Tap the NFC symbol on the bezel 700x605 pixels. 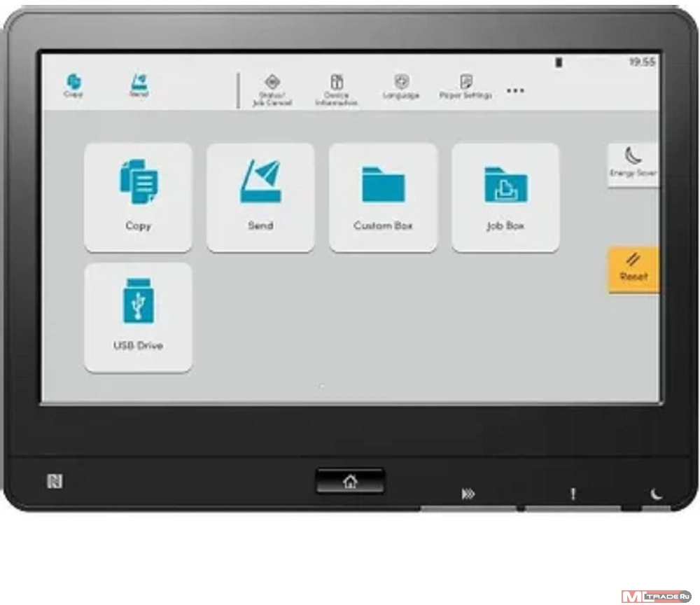(x=53, y=481)
